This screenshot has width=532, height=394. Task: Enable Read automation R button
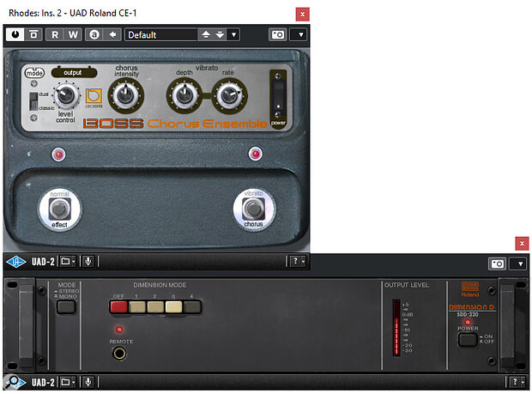[55, 34]
